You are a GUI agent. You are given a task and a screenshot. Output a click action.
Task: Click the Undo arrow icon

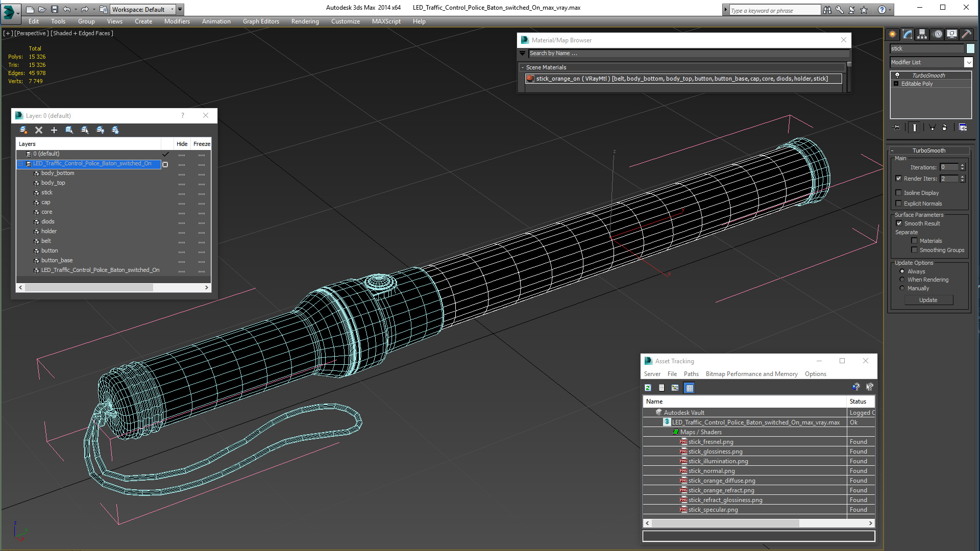pos(66,9)
